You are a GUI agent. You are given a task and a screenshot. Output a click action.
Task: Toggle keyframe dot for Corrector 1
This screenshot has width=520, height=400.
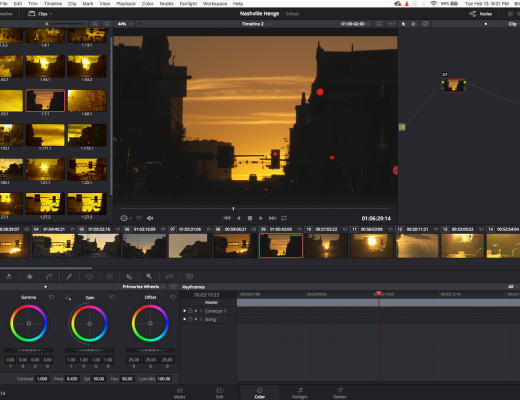coord(184,311)
